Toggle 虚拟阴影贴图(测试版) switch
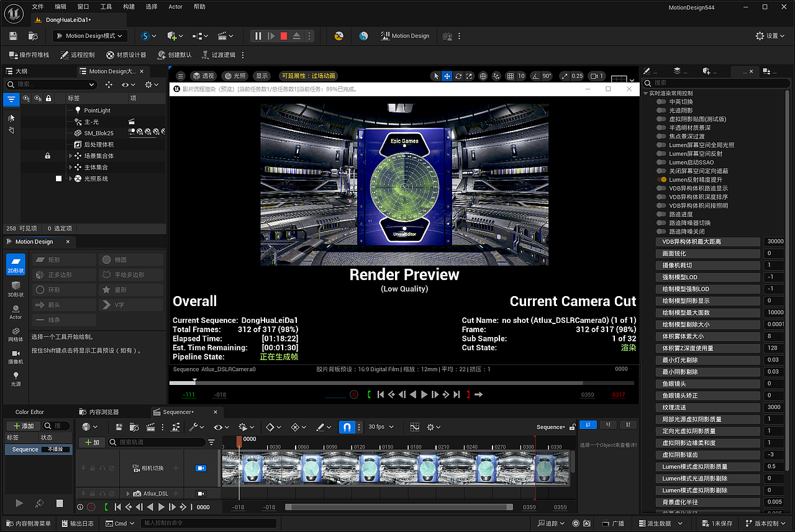This screenshot has width=795, height=532. tap(661, 119)
